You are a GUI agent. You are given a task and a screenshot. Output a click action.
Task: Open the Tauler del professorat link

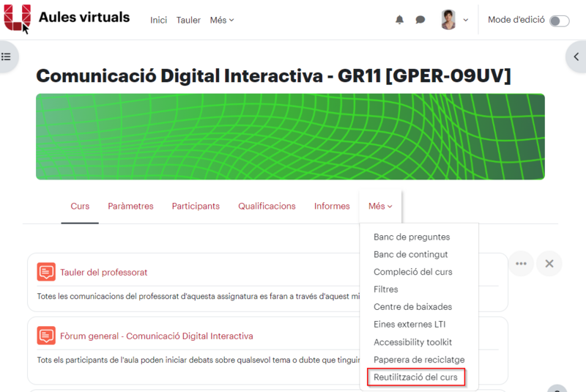click(x=103, y=273)
